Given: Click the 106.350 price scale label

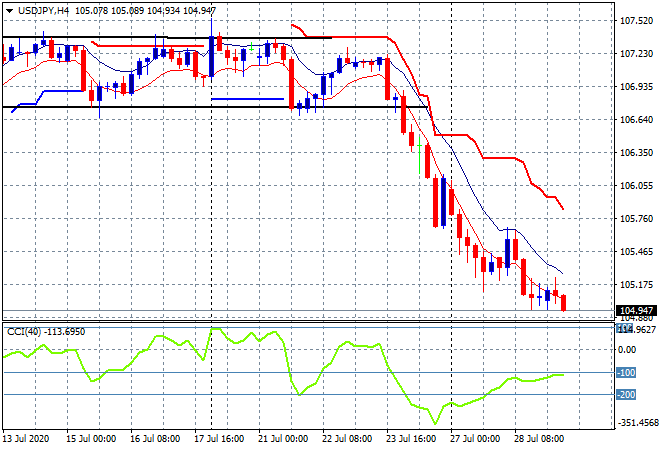Looking at the screenshot, I should (x=636, y=152).
